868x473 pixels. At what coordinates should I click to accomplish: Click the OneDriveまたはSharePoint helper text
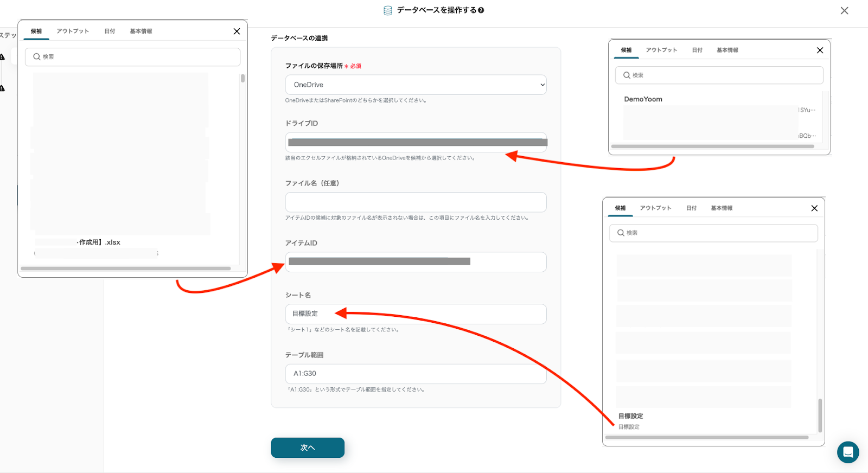[356, 100]
